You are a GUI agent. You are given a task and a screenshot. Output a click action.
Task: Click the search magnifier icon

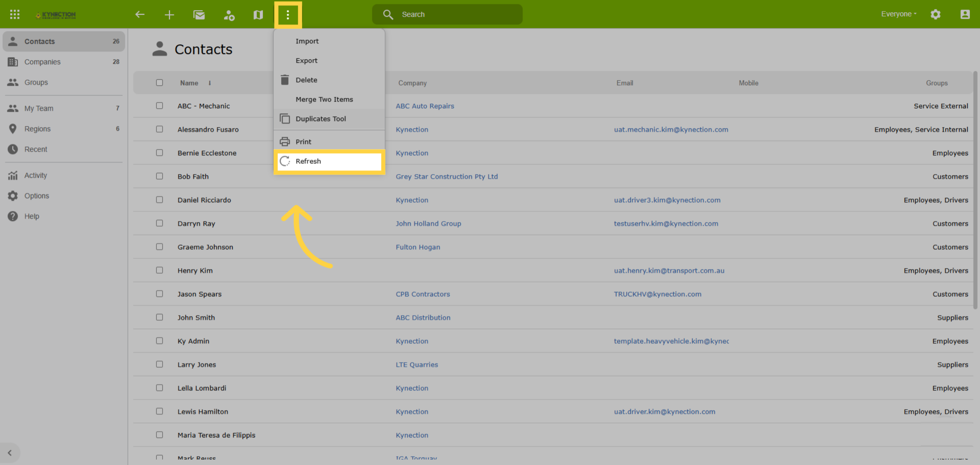point(388,14)
